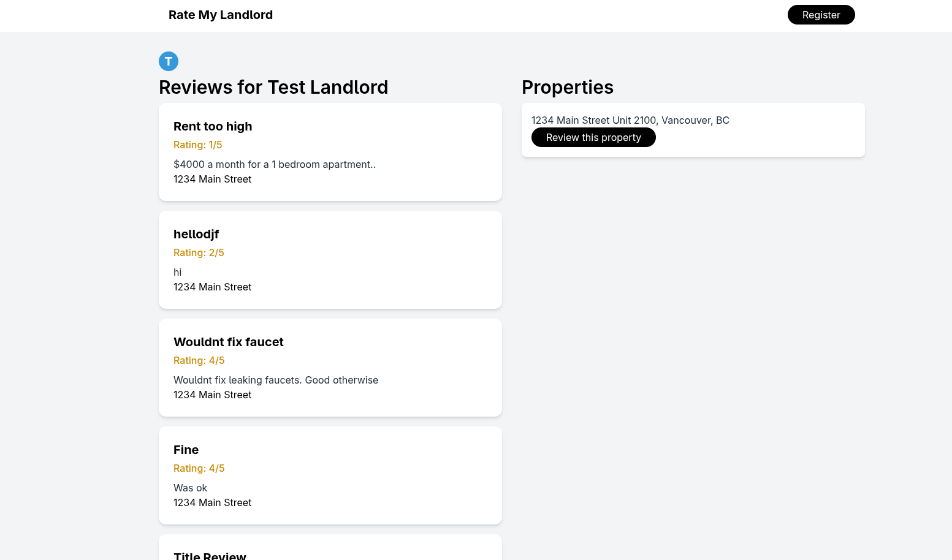Click the '$4000 a month' review text

(275, 164)
